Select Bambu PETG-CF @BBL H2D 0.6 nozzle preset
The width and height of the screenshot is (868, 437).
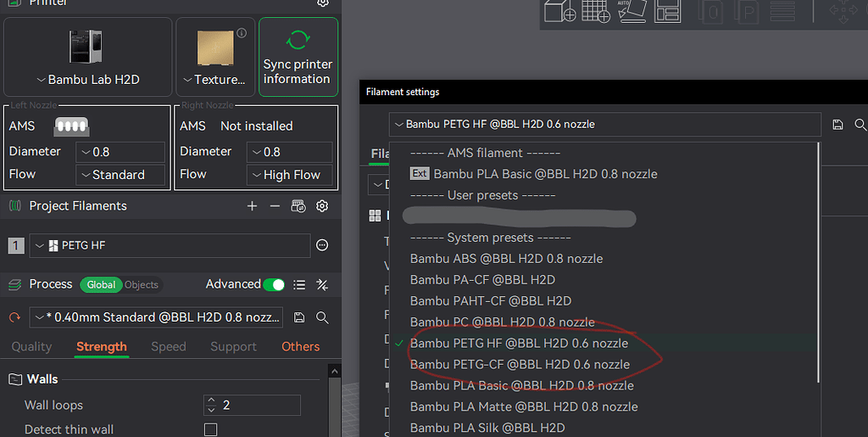pyautogui.click(x=519, y=365)
